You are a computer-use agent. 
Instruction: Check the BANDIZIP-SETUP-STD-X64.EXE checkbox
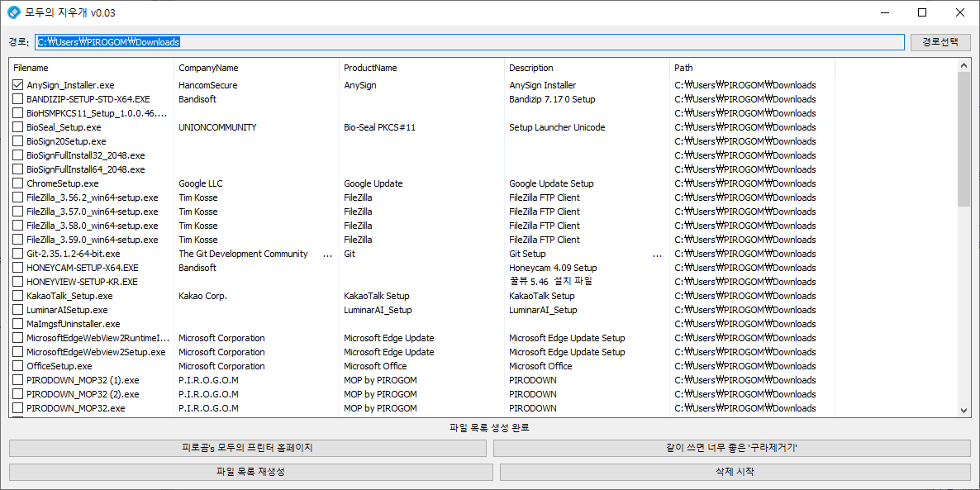point(17,99)
